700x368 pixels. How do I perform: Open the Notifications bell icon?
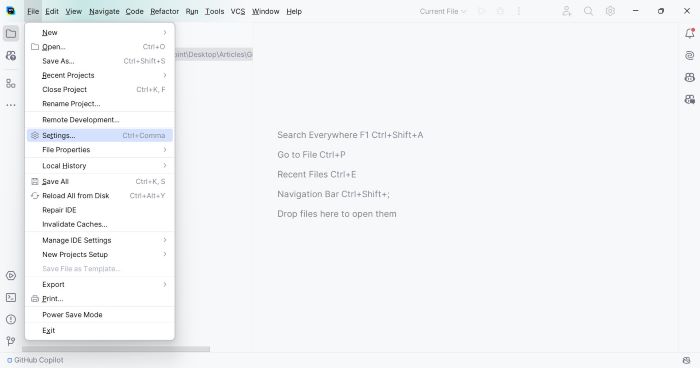(x=690, y=33)
